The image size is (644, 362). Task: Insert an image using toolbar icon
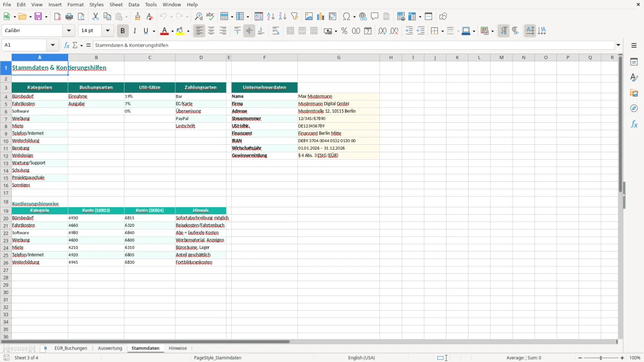[x=309, y=17]
